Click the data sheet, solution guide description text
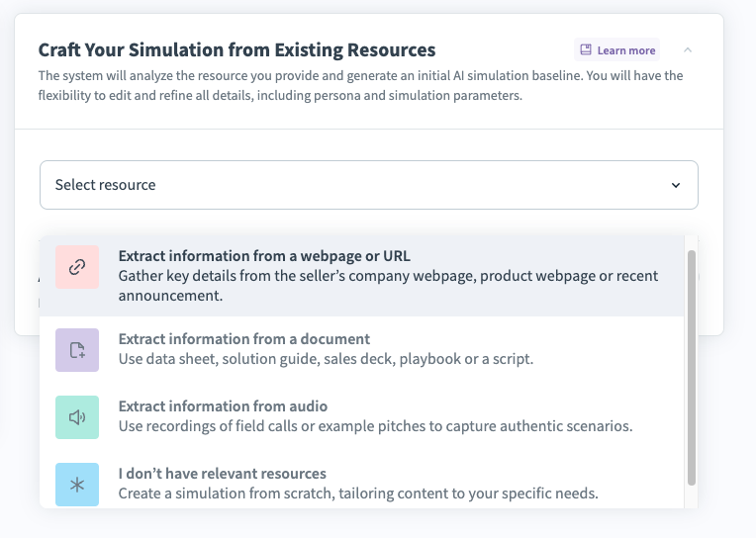 326,359
